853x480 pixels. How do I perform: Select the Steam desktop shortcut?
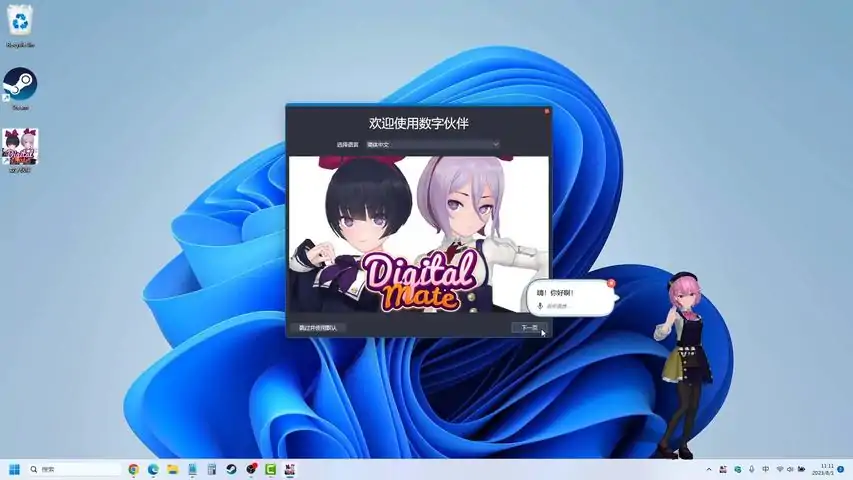tap(20, 86)
